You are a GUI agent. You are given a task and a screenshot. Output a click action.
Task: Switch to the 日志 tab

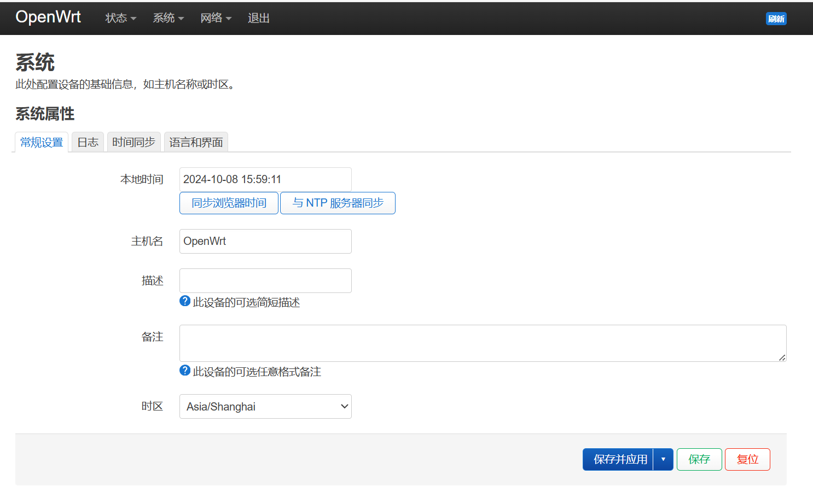[88, 142]
